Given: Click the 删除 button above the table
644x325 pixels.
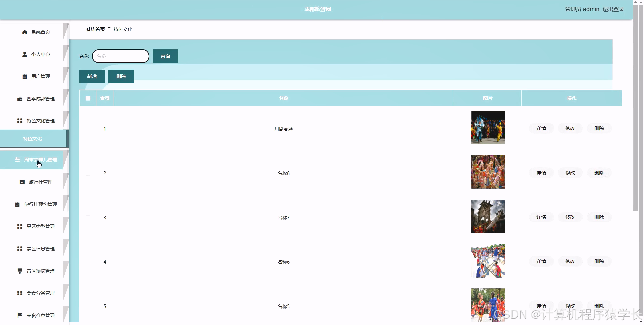Looking at the screenshot, I should [x=121, y=76].
